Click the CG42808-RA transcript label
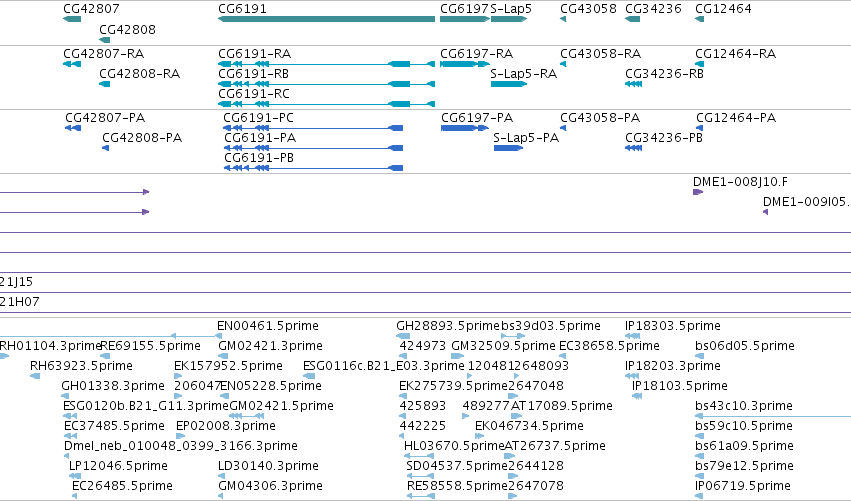Viewport: 851px width, 501px height. 139,74
